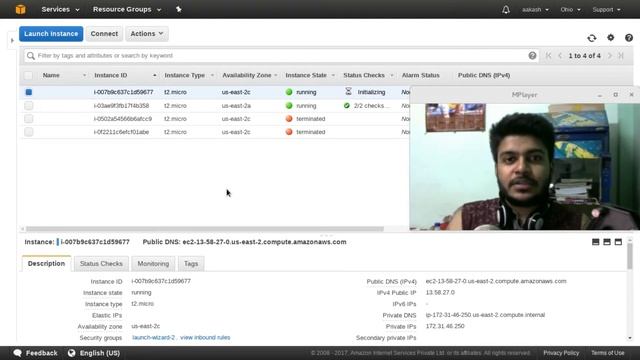640x360 pixels.
Task: Open the aakash account dropdown
Action: (535, 9)
